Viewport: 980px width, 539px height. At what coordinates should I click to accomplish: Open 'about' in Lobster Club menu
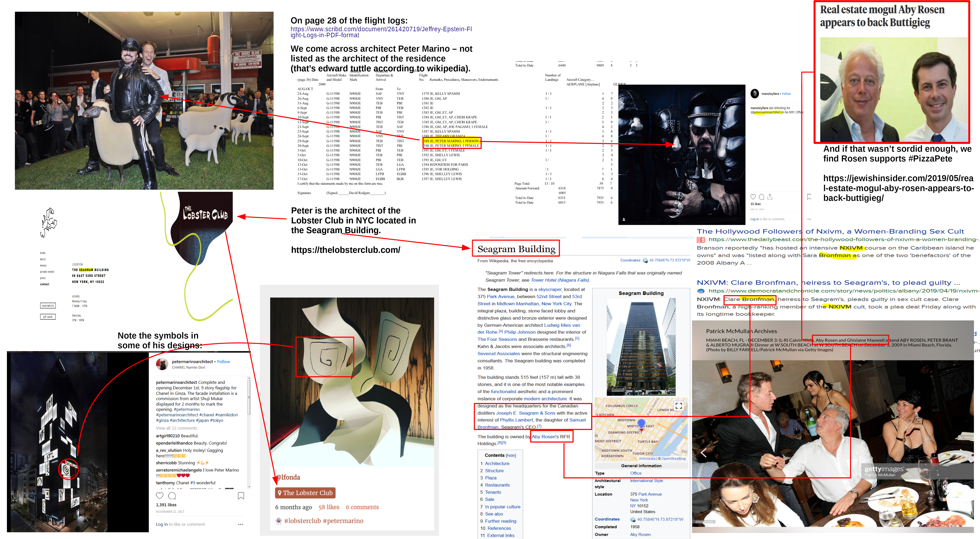tap(43, 259)
